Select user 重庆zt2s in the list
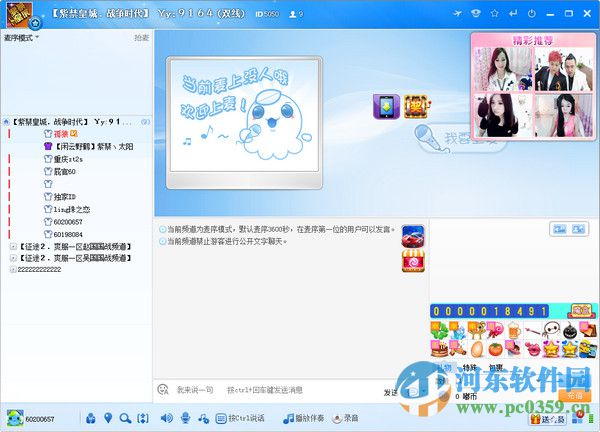This screenshot has height=432, width=600. pos(64,159)
